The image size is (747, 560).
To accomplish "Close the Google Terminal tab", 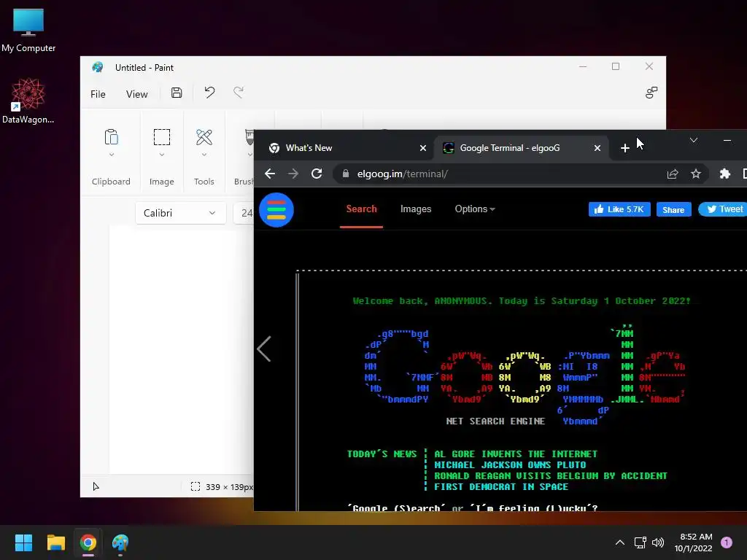I will [597, 148].
